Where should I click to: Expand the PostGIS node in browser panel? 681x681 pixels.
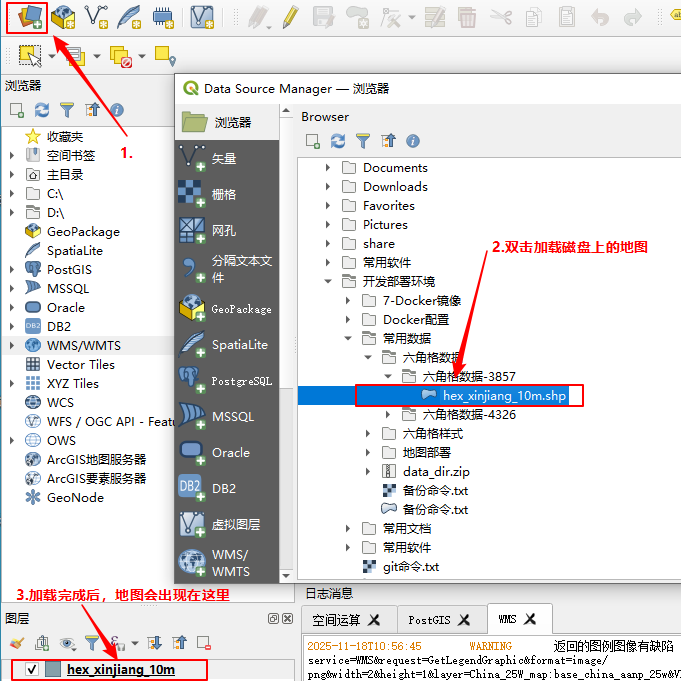[x=12, y=270]
